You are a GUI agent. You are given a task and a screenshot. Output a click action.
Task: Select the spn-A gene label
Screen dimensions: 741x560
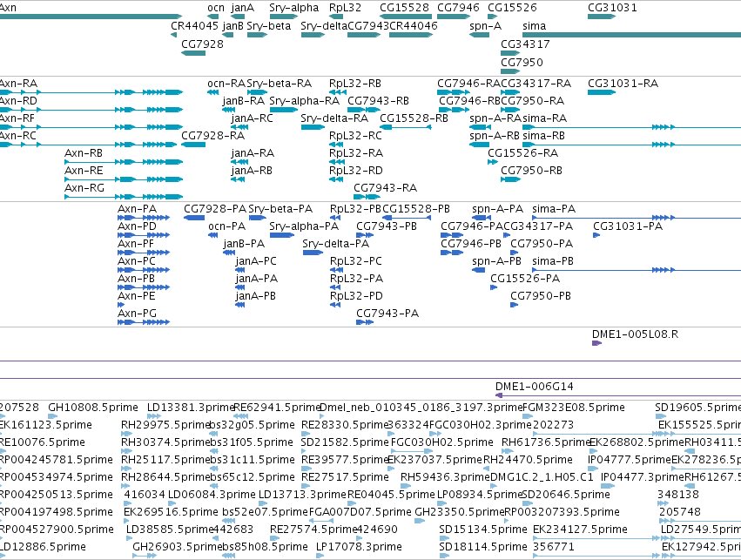(x=485, y=26)
